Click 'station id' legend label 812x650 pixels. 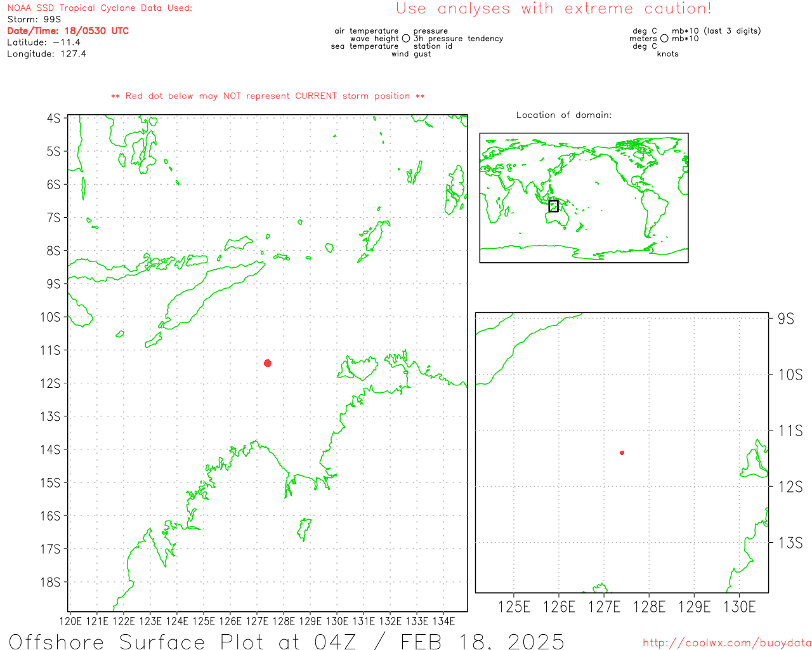click(x=433, y=46)
